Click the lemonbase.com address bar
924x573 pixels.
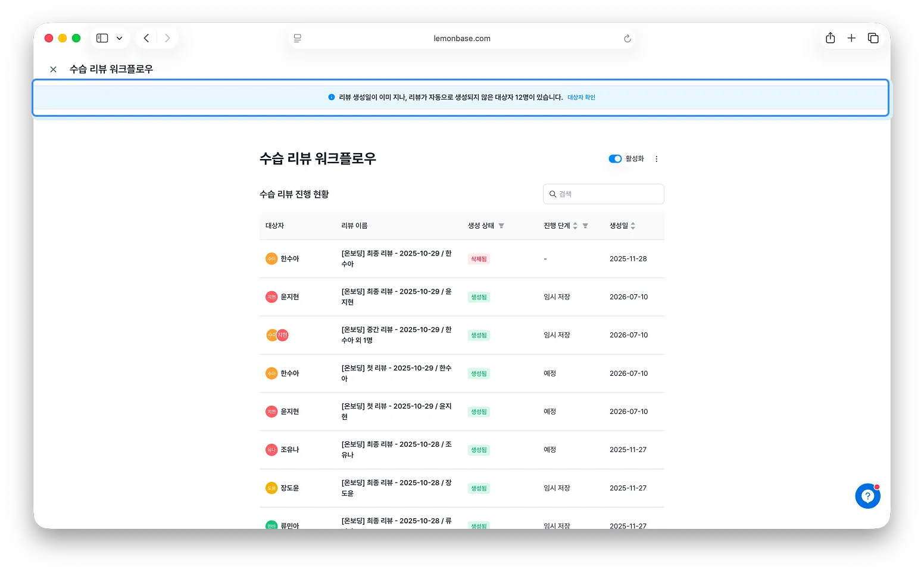(462, 39)
